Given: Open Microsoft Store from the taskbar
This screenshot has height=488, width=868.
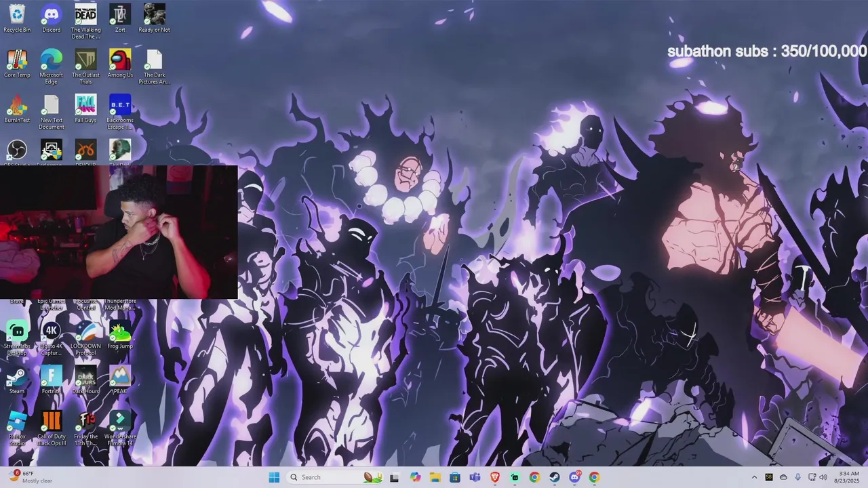Looking at the screenshot, I should pyautogui.click(x=455, y=477).
